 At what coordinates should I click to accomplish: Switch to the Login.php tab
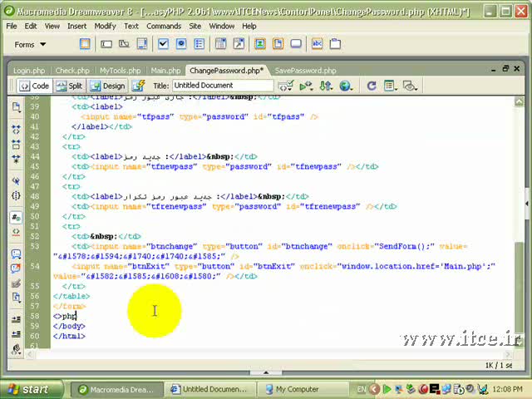click(29, 71)
